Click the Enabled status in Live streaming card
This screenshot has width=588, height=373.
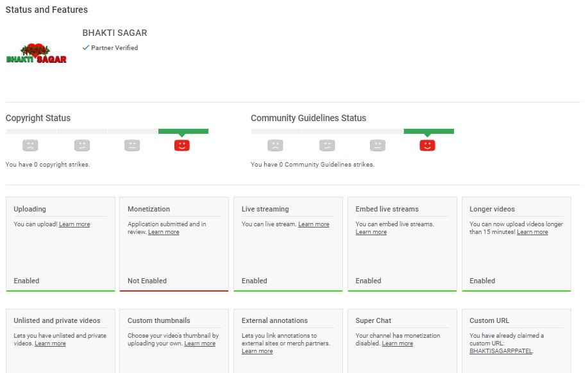click(255, 281)
